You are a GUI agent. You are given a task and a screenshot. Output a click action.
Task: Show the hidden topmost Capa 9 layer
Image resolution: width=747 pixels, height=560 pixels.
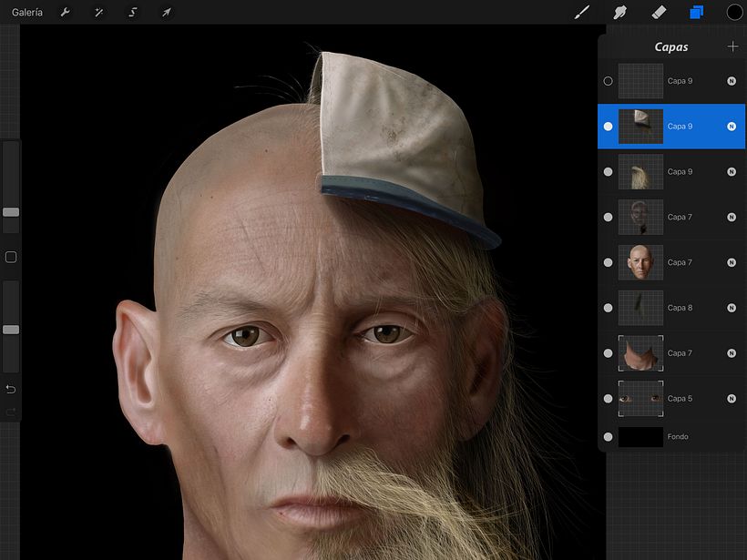609,81
